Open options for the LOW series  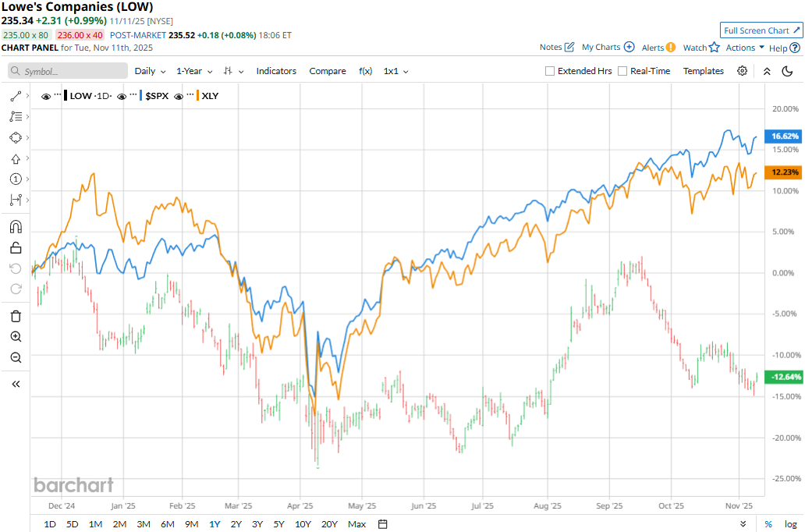pyautogui.click(x=58, y=94)
